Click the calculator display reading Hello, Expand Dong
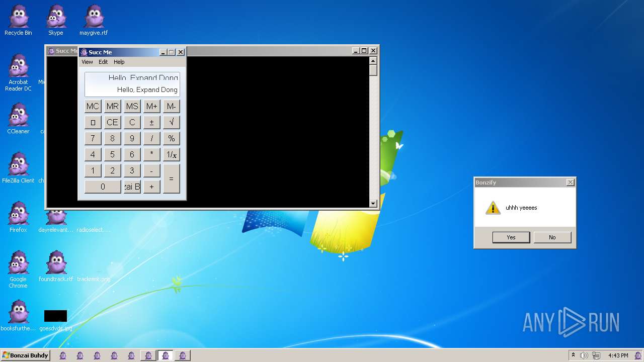This screenshot has width=644, height=362. (x=132, y=84)
